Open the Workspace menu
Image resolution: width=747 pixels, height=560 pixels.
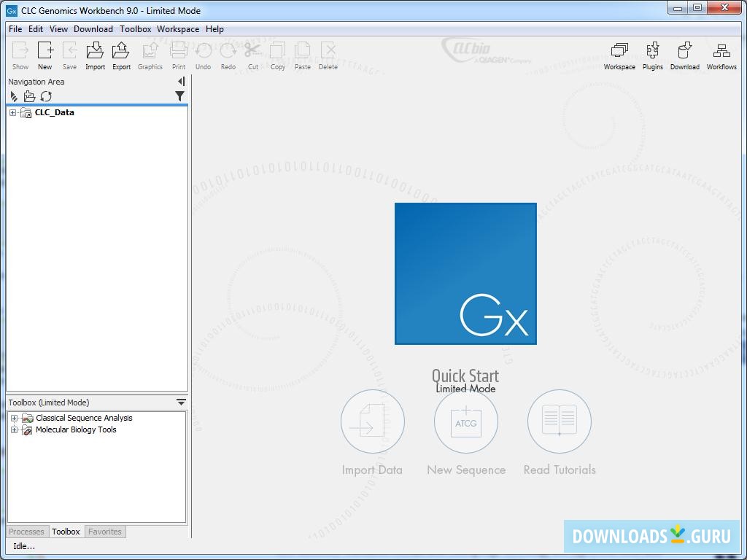coord(178,29)
